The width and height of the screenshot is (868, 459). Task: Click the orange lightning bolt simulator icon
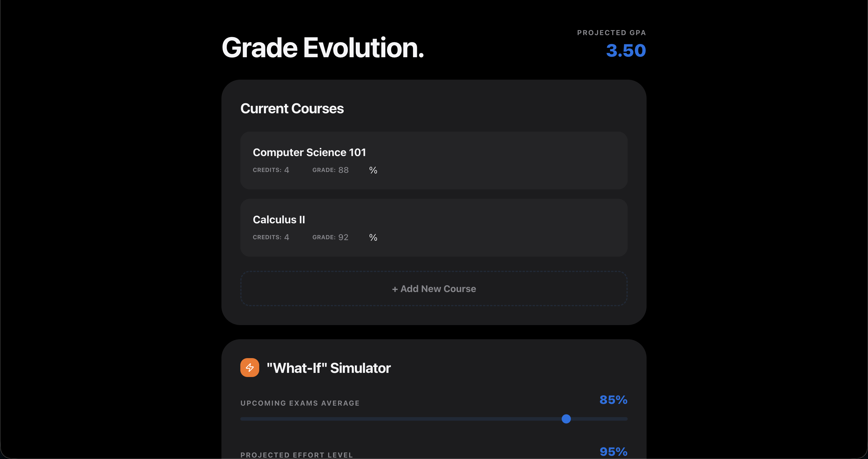coord(249,367)
